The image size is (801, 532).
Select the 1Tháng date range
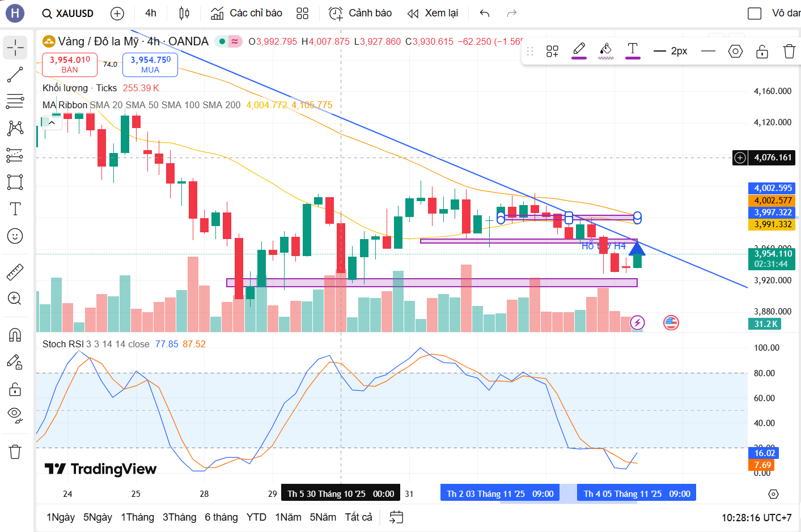click(137, 517)
